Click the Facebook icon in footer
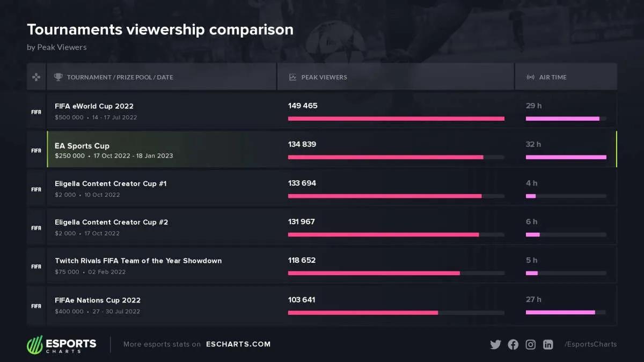Image resolution: width=644 pixels, height=362 pixels. (x=513, y=344)
